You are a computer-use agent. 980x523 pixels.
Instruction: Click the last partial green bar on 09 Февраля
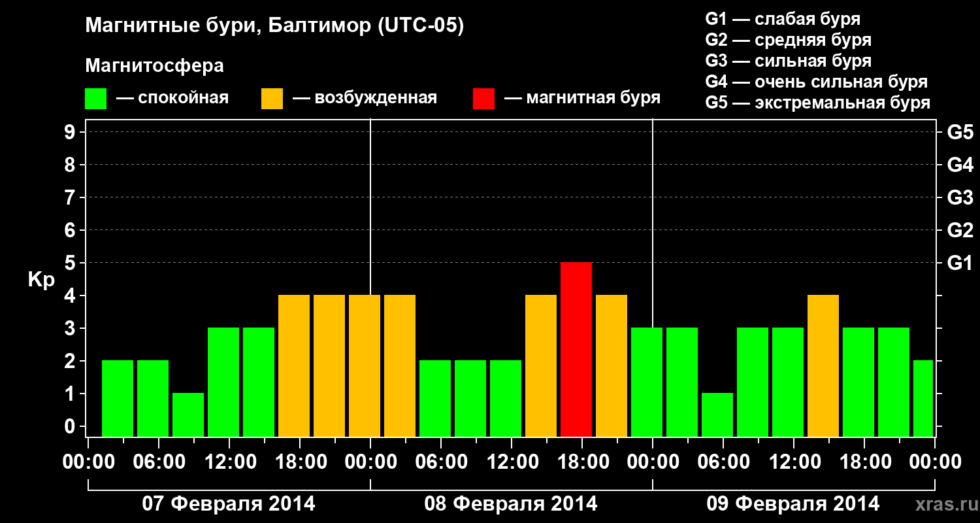click(923, 398)
